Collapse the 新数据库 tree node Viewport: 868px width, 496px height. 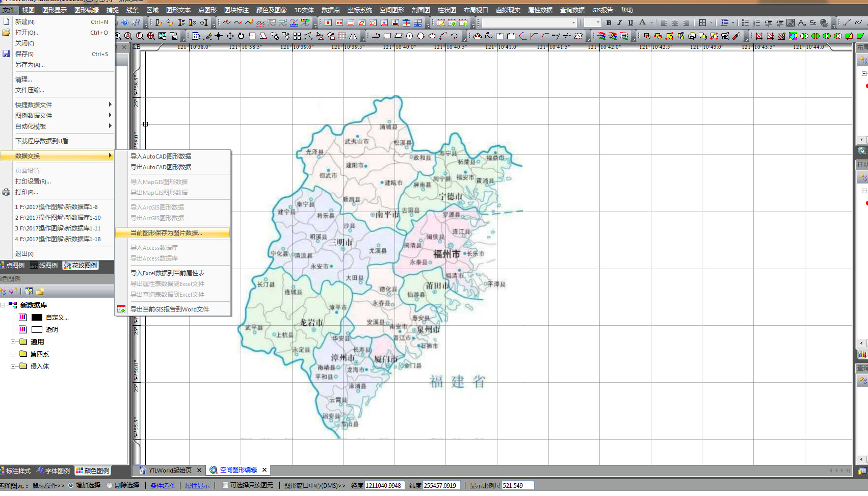pyautogui.click(x=3, y=305)
